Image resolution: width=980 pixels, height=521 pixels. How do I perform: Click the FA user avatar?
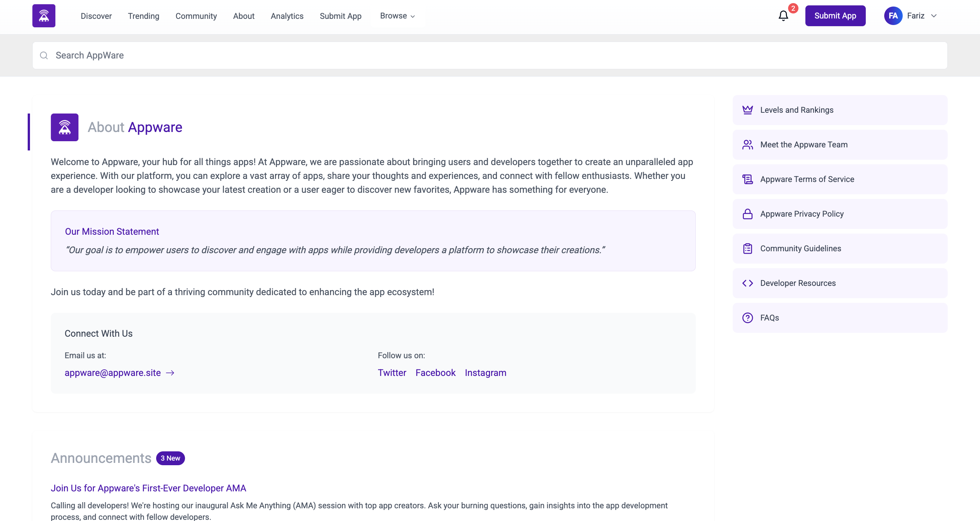click(x=893, y=16)
